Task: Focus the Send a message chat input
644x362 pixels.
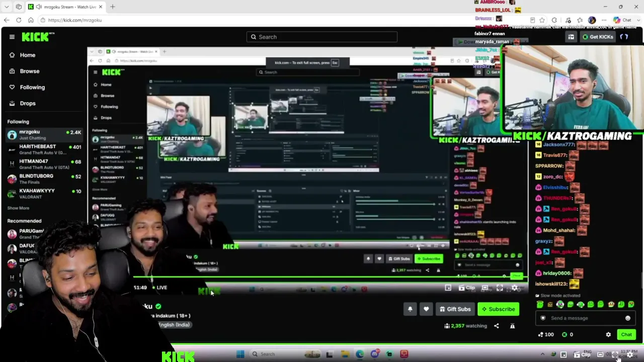Action: click(x=586, y=318)
